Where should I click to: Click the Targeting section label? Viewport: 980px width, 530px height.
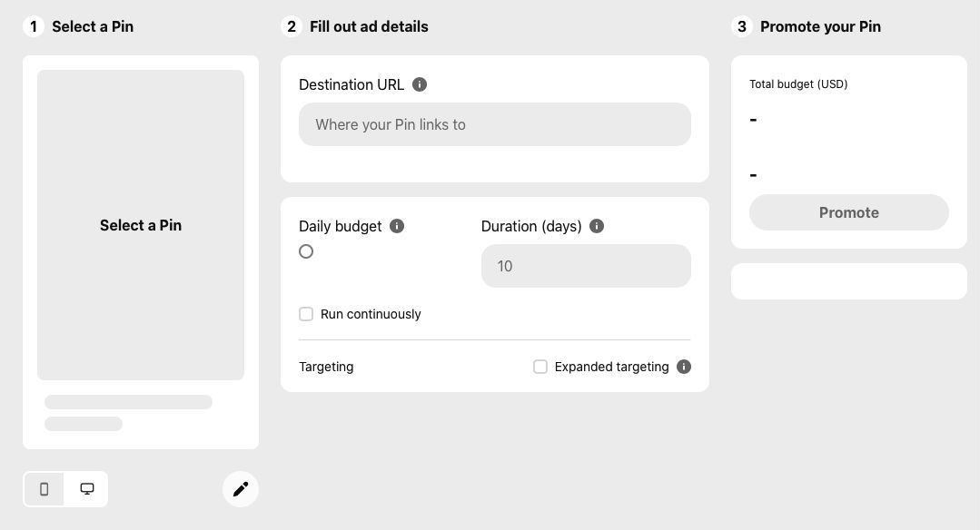click(326, 367)
